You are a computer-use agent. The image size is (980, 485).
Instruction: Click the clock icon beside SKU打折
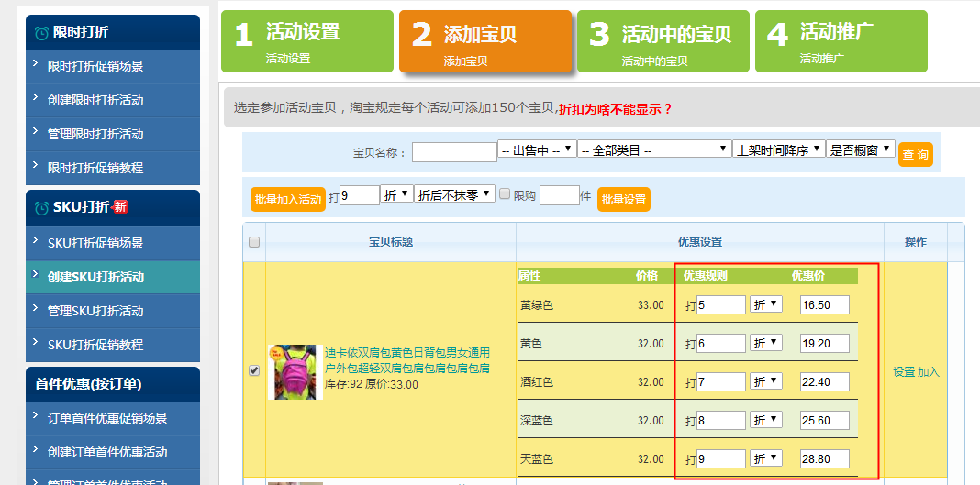[x=41, y=208]
